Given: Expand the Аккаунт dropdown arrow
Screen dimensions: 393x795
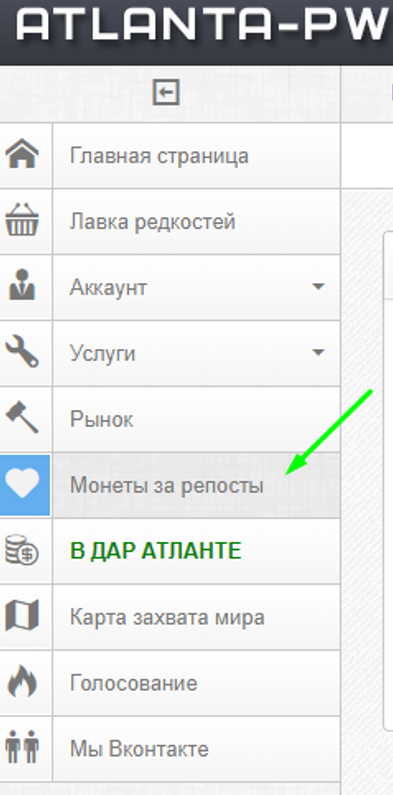Looking at the screenshot, I should [318, 287].
